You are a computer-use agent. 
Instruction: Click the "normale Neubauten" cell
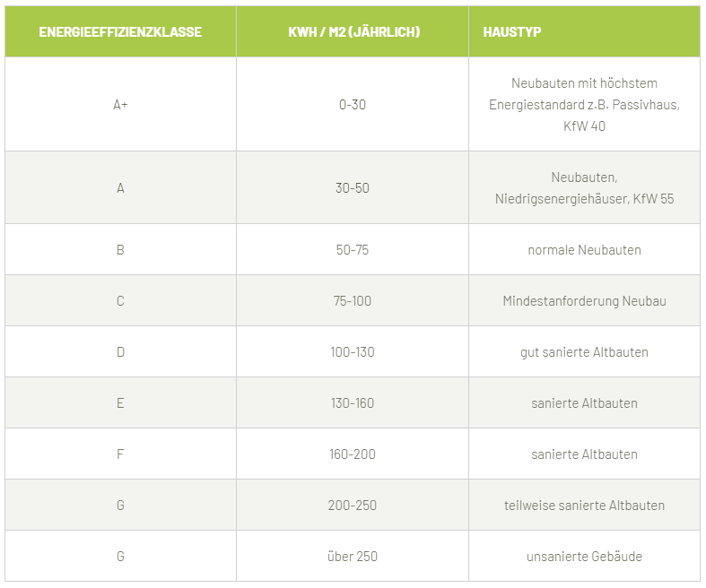584,250
